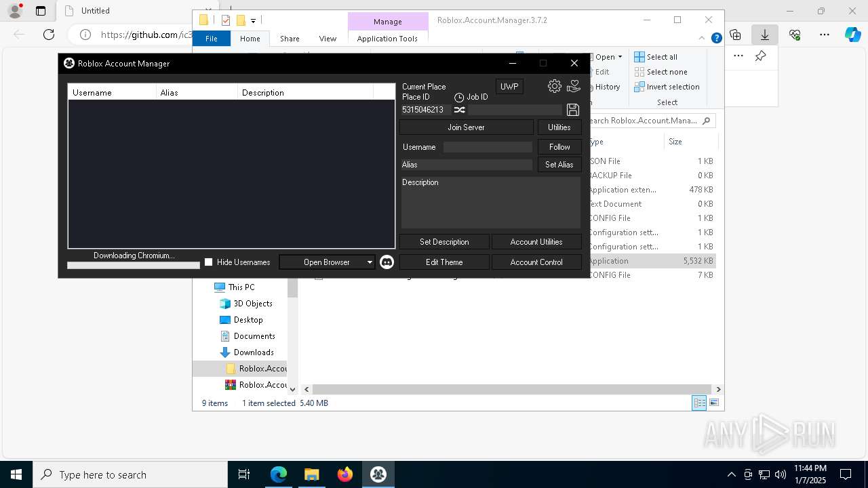Click the Downloading Chromium progress bar
This screenshot has width=868, height=488.
(134, 266)
